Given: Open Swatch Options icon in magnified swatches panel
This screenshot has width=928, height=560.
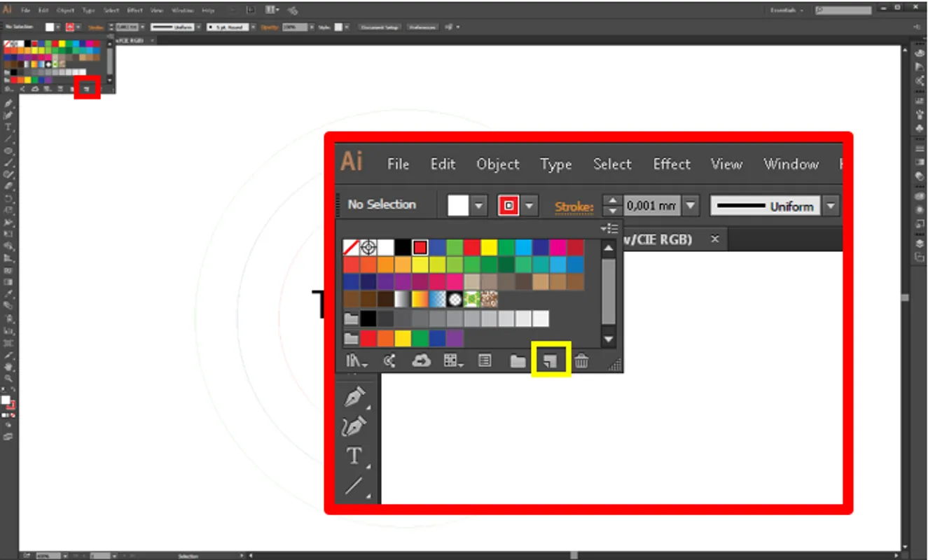Looking at the screenshot, I should pos(485,360).
